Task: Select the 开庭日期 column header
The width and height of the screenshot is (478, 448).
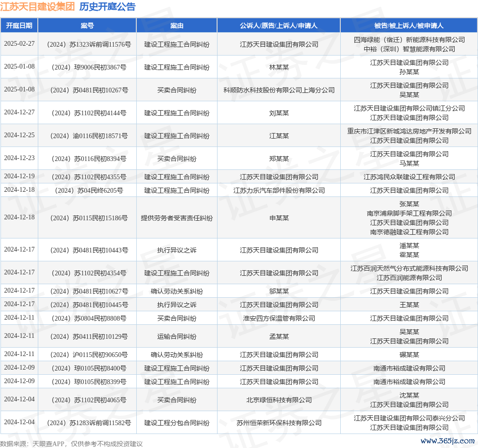Action: coord(19,26)
